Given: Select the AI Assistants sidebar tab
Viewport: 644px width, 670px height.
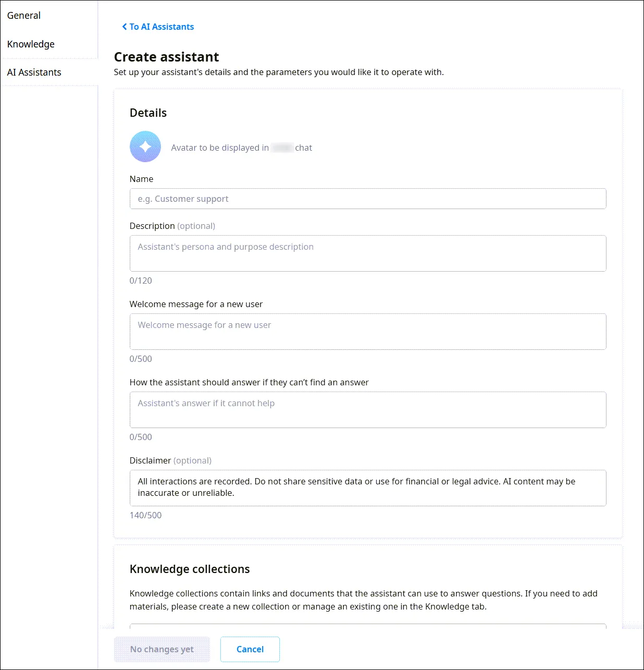Looking at the screenshot, I should [x=34, y=72].
